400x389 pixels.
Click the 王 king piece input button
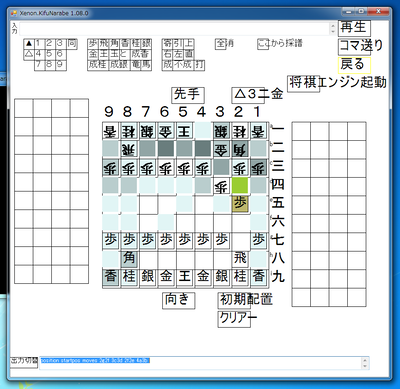(x=104, y=54)
